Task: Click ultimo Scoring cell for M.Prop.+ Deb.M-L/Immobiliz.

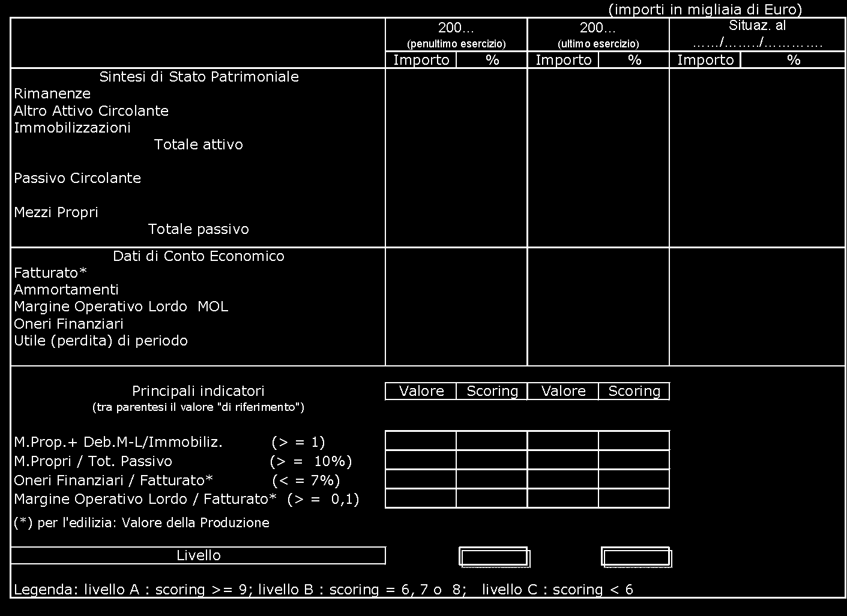Action: tap(634, 441)
